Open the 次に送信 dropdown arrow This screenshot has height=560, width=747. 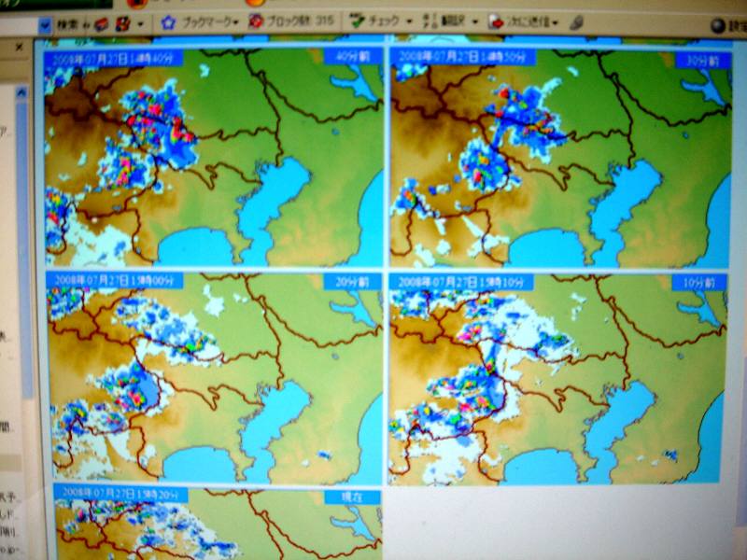(x=556, y=22)
